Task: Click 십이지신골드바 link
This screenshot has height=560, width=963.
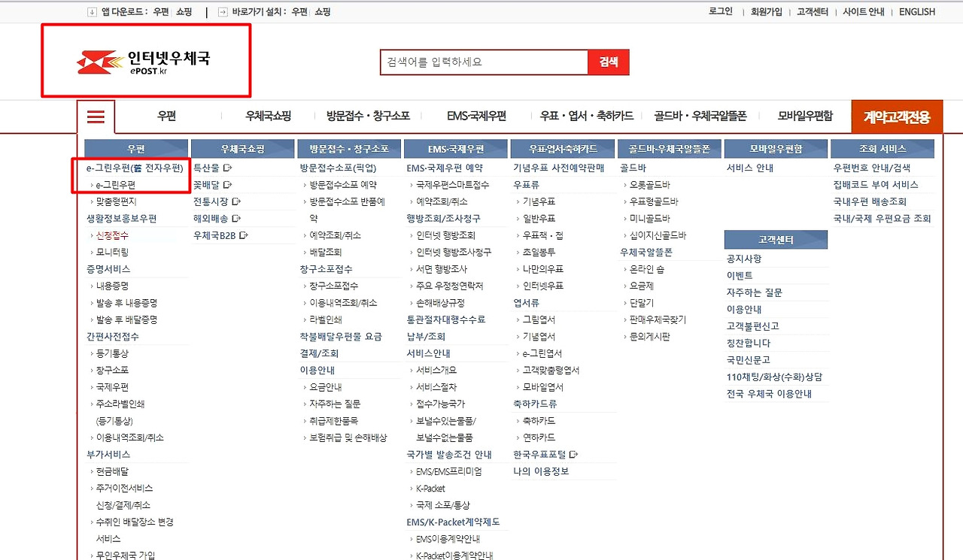Action: click(658, 235)
